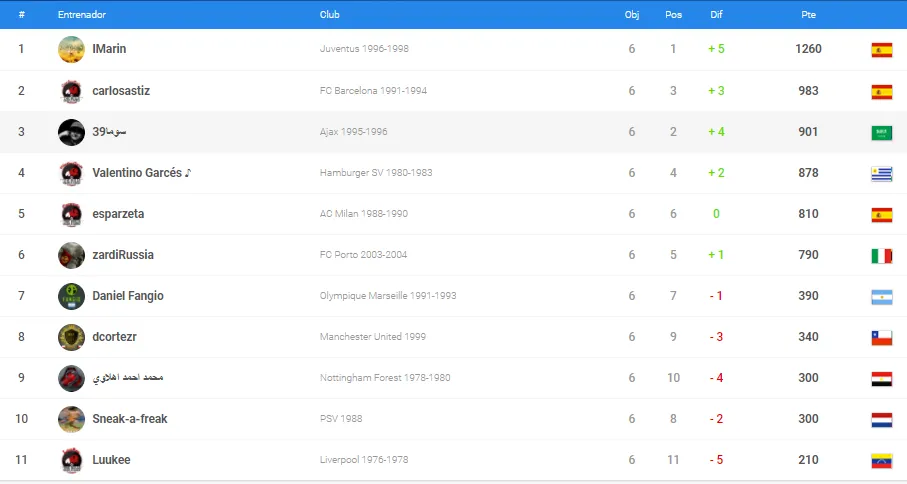Open esparzeta manager link
Screen dimensions: 907x484
[118, 214]
